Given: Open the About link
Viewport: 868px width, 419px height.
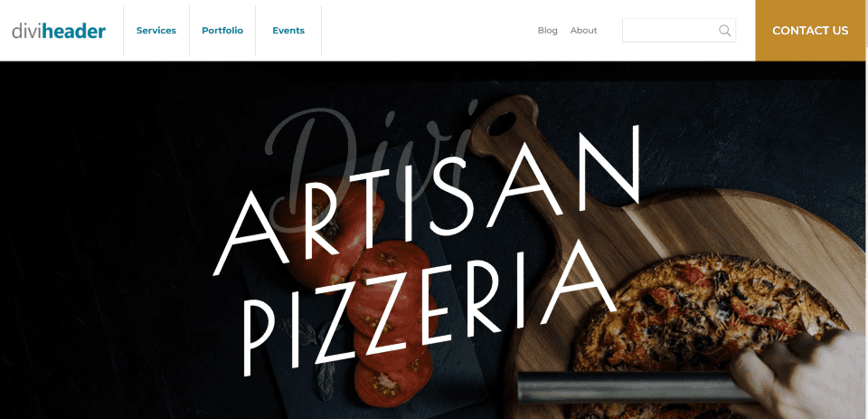Looking at the screenshot, I should point(583,31).
